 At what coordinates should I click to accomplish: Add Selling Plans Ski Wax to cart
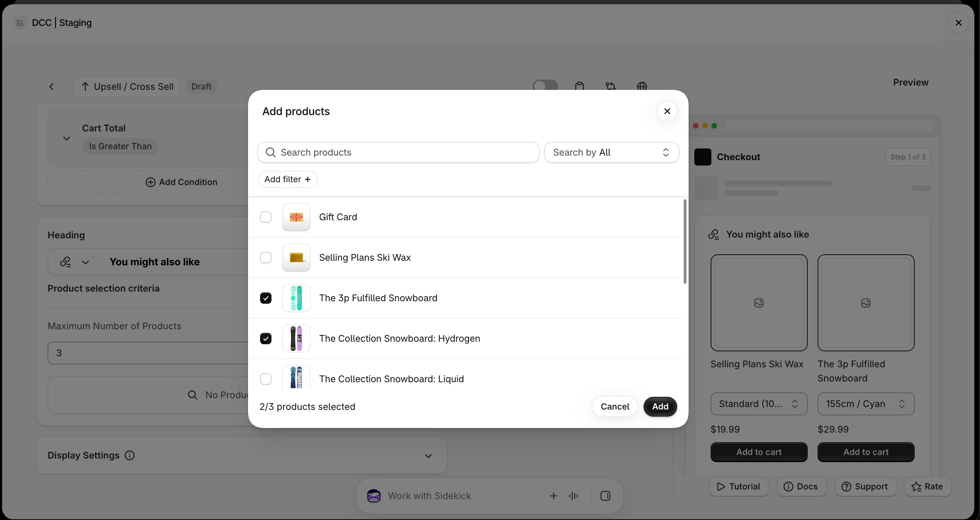tap(759, 452)
